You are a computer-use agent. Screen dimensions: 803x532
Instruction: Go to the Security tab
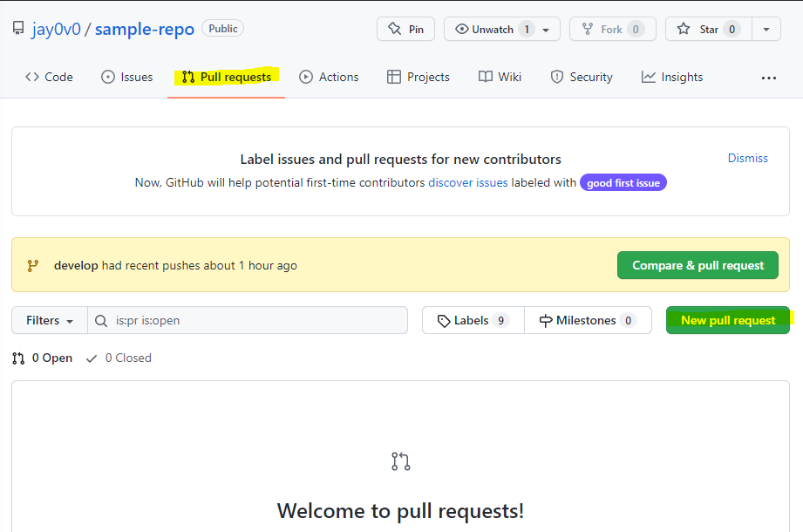[582, 77]
